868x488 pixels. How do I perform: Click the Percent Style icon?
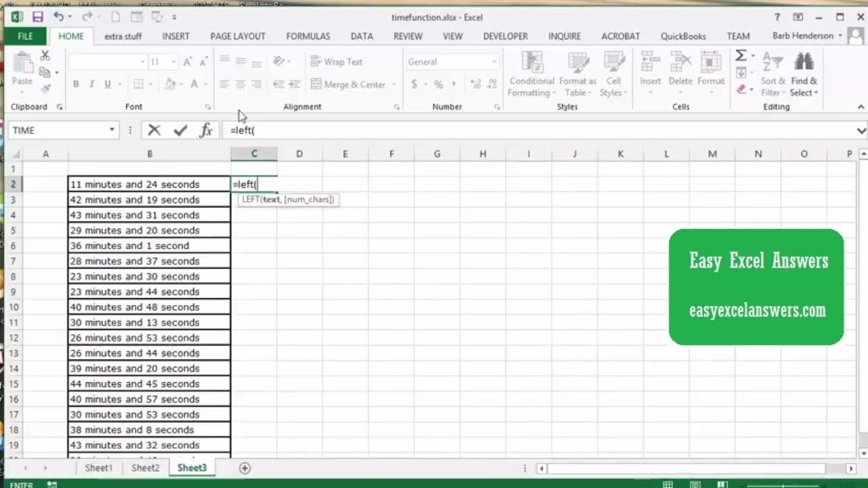click(439, 84)
